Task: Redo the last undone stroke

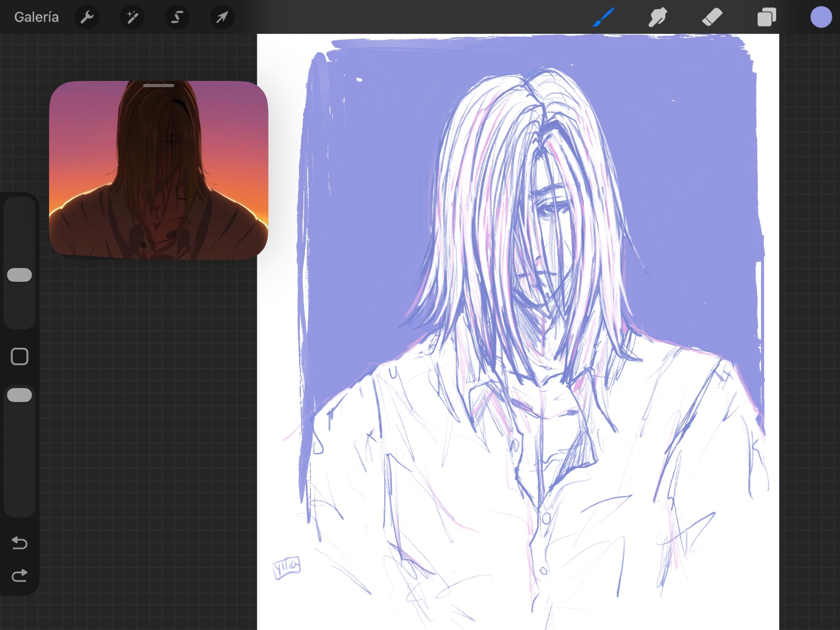Action: 20,575
